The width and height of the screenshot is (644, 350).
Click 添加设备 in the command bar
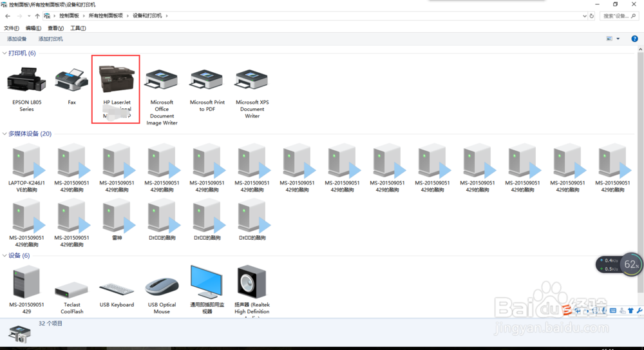tap(17, 39)
